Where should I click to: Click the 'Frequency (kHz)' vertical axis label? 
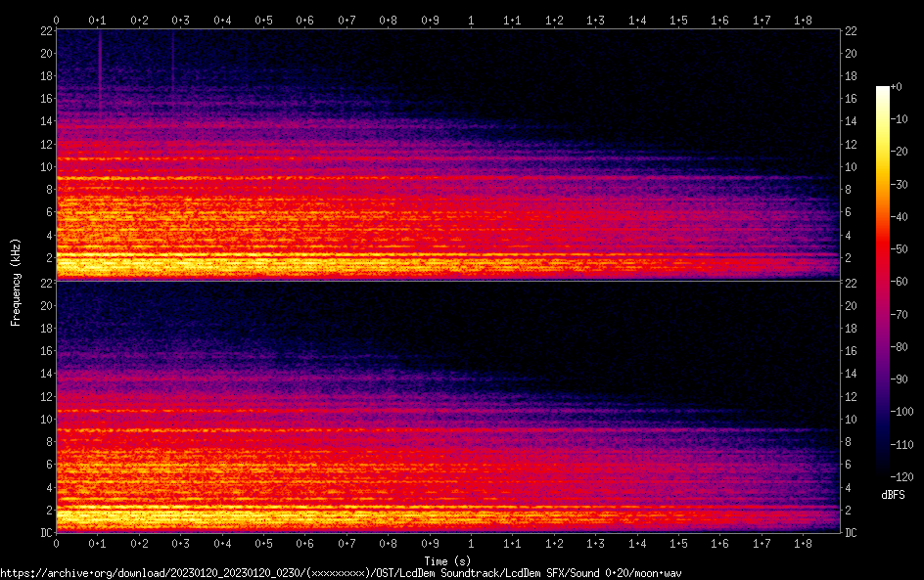pyautogui.click(x=16, y=282)
